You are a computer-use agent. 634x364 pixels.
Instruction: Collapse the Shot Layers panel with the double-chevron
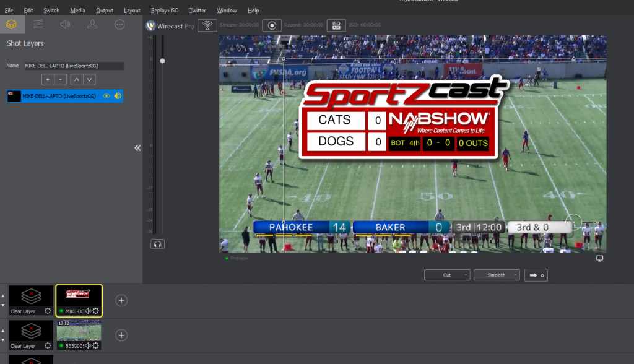(137, 148)
